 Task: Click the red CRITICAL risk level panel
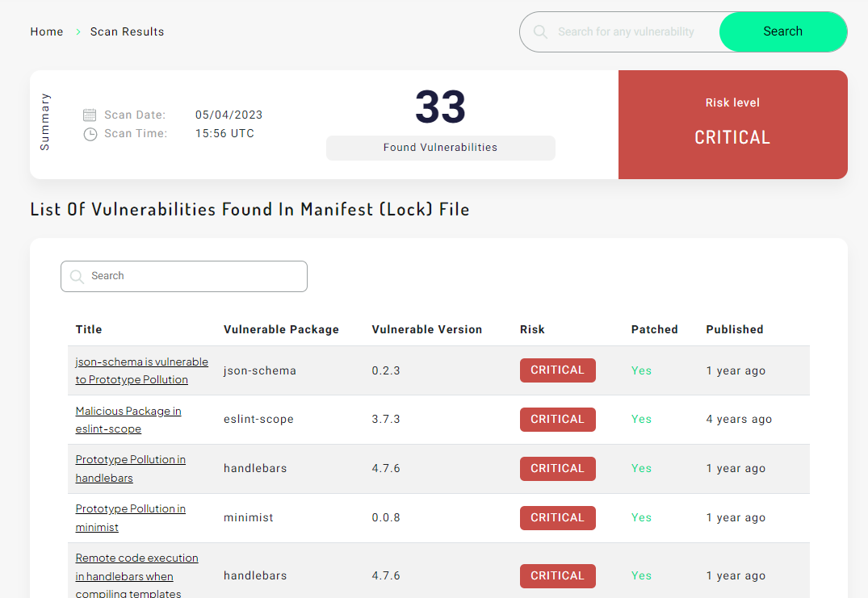(732, 125)
